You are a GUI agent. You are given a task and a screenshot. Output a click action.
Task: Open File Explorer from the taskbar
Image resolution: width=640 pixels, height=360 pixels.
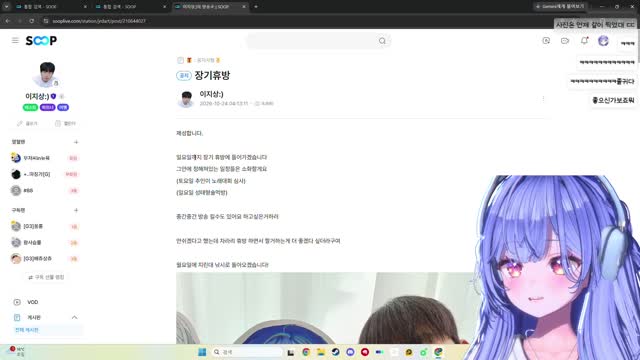(321, 352)
